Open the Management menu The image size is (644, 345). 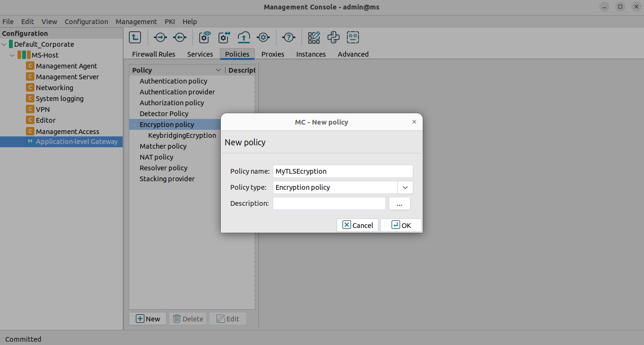click(136, 21)
